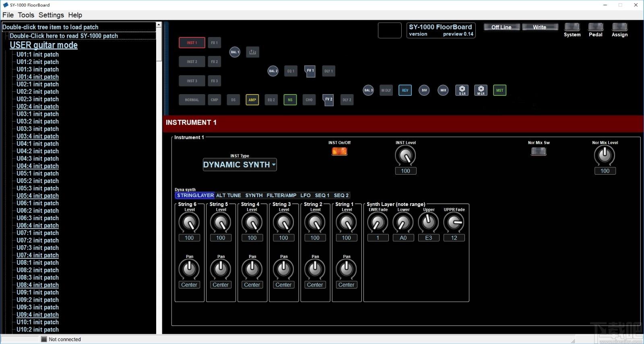Open the DS distortion block

pyautogui.click(x=233, y=100)
